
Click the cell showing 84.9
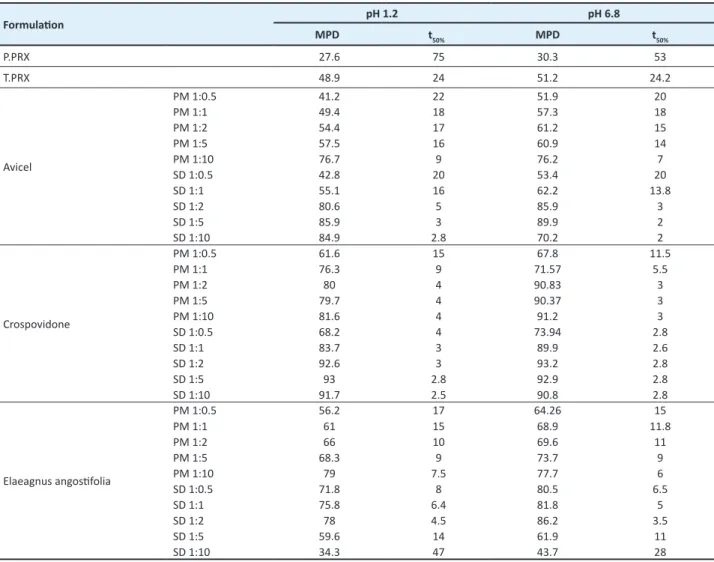pos(329,238)
